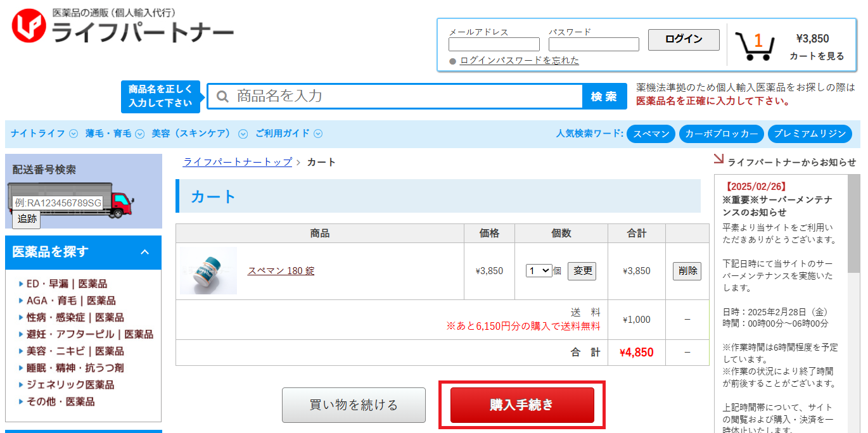Select the カーボブロッカー popular keyword
The width and height of the screenshot is (868, 433).
721,134
